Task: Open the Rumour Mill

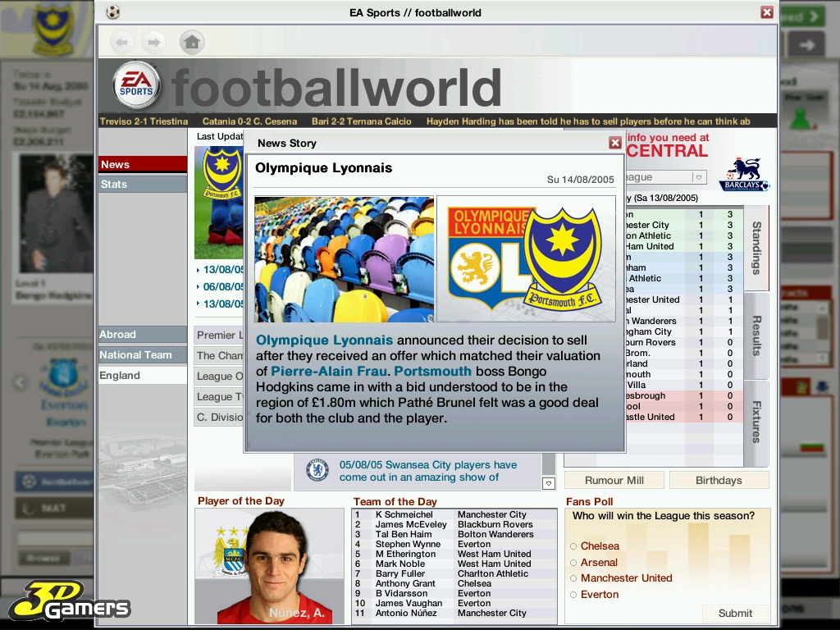Action: point(614,481)
